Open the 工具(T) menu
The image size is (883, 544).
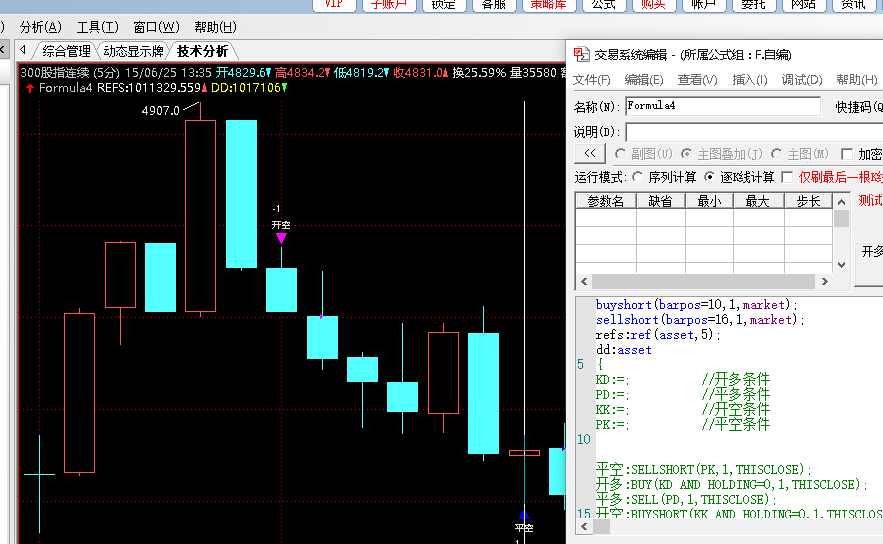click(97, 27)
